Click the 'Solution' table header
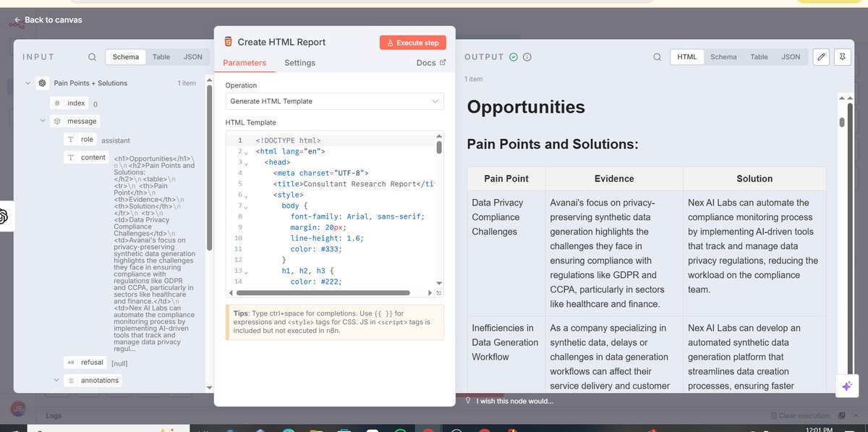Screen dimensions: 868x432 pyautogui.click(x=754, y=179)
